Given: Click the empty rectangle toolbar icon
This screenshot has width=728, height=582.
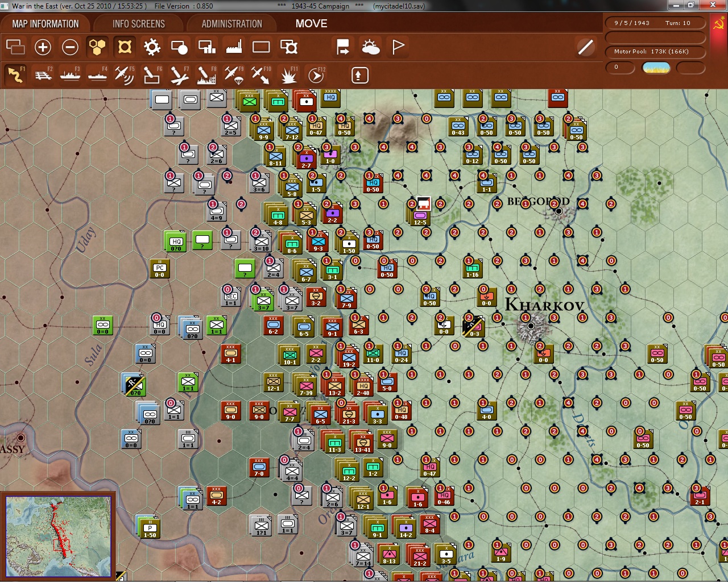Looking at the screenshot, I should coord(261,47).
